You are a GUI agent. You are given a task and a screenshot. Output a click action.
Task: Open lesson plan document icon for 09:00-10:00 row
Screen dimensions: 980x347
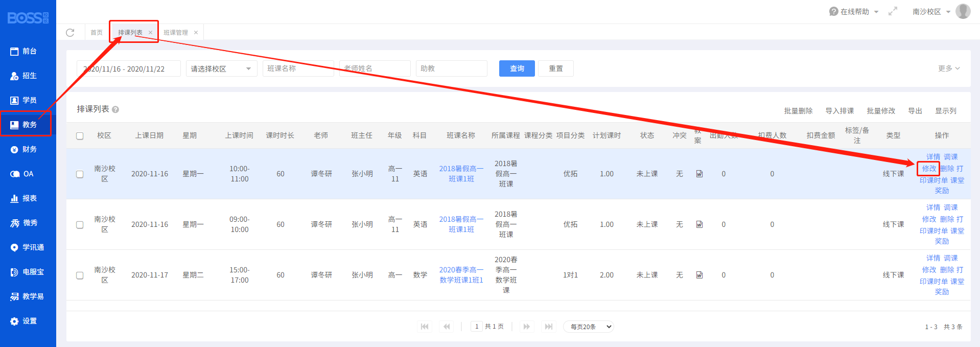[699, 224]
